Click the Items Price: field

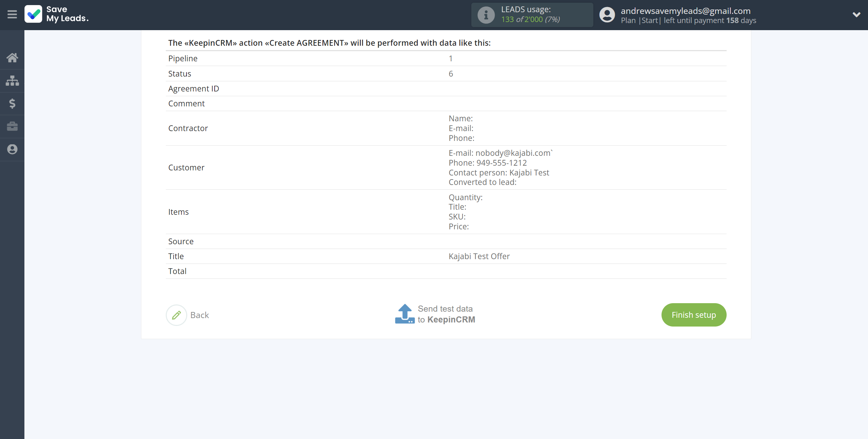tap(458, 226)
